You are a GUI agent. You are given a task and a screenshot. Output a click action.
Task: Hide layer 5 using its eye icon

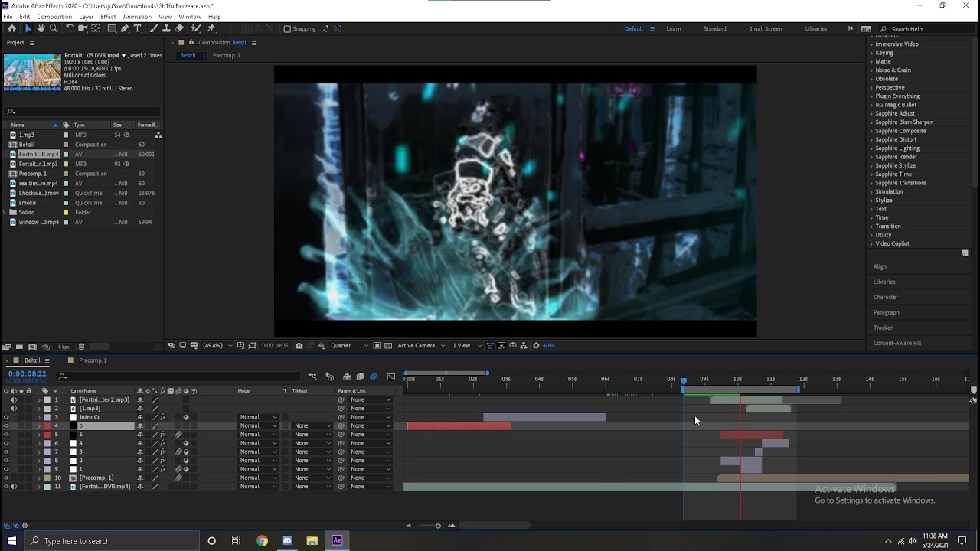6,435
